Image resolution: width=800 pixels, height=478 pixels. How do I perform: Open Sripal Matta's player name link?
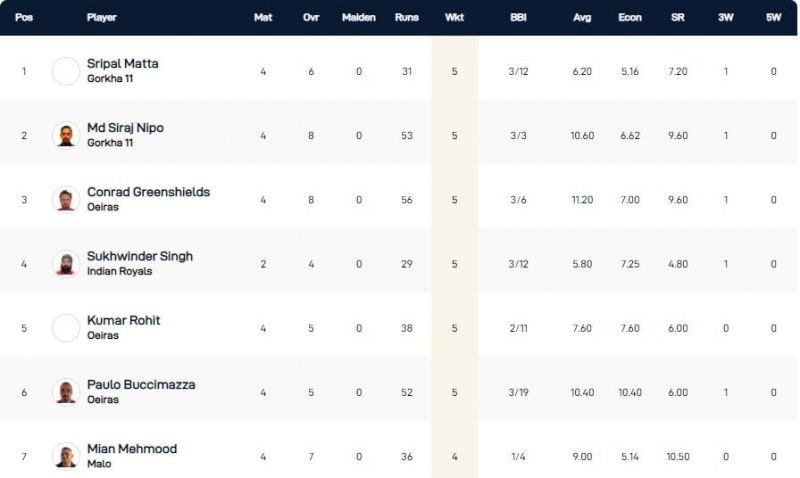pyautogui.click(x=123, y=64)
